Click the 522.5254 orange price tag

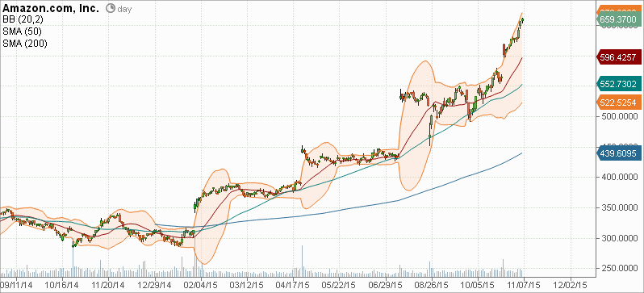coord(618,103)
